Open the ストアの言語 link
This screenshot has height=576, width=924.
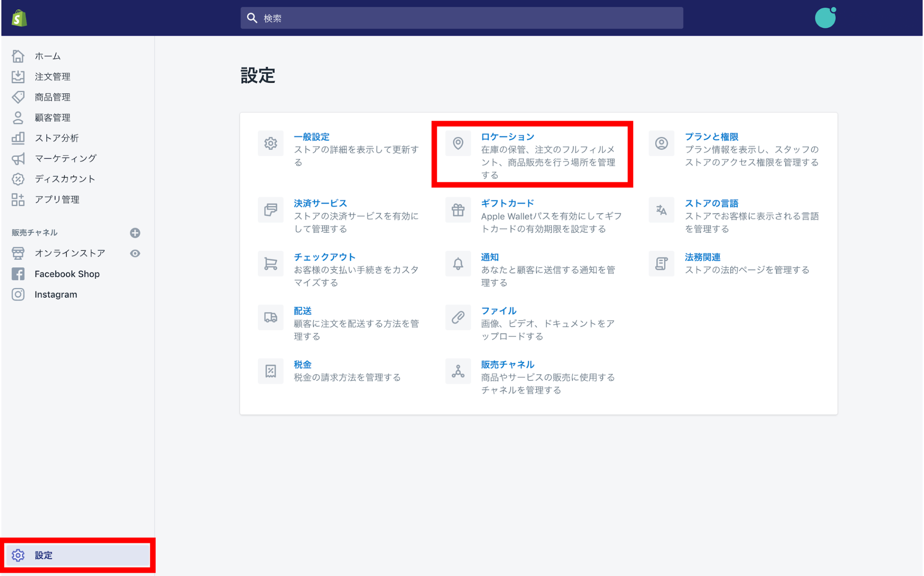[x=711, y=203]
